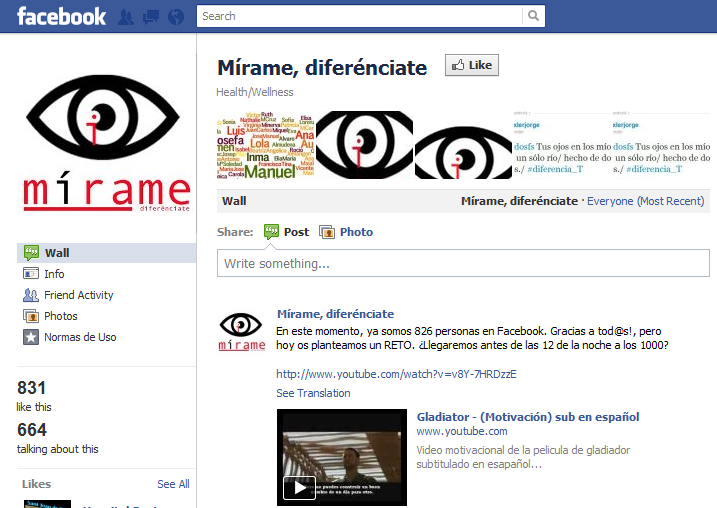Open the notifications globe icon
The width and height of the screenshot is (717, 508).
pos(176,17)
